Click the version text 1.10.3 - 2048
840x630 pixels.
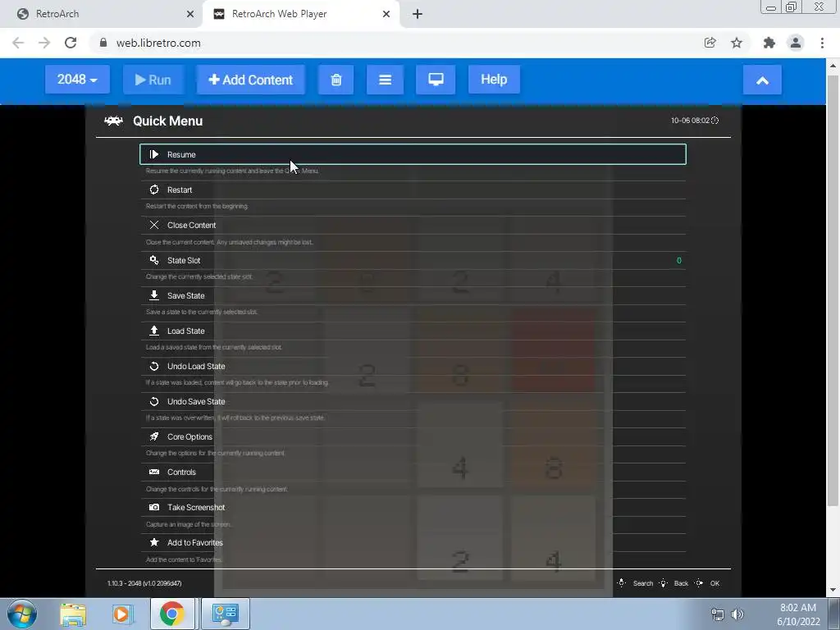coord(144,583)
